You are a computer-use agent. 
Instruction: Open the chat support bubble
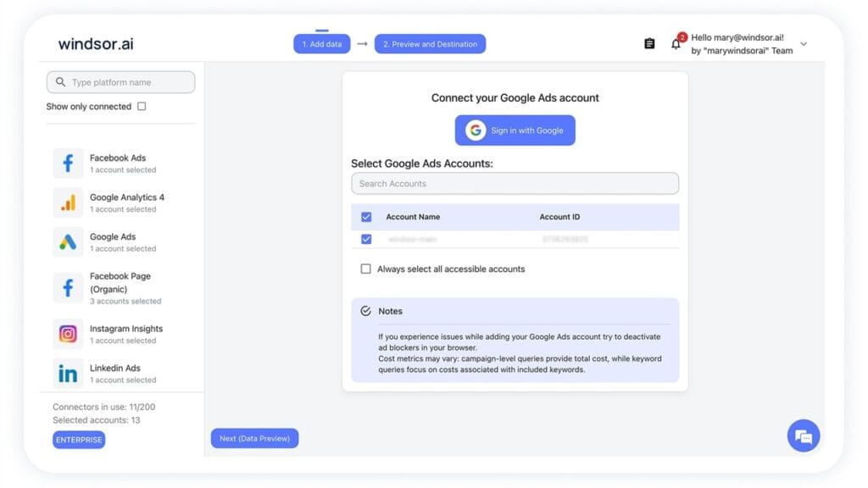click(x=804, y=436)
